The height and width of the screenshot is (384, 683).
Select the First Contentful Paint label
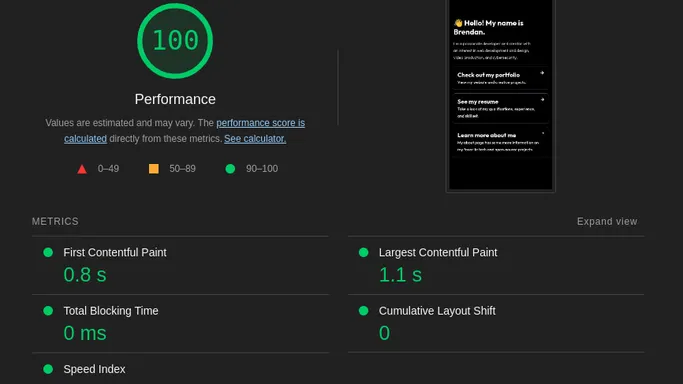[115, 253]
